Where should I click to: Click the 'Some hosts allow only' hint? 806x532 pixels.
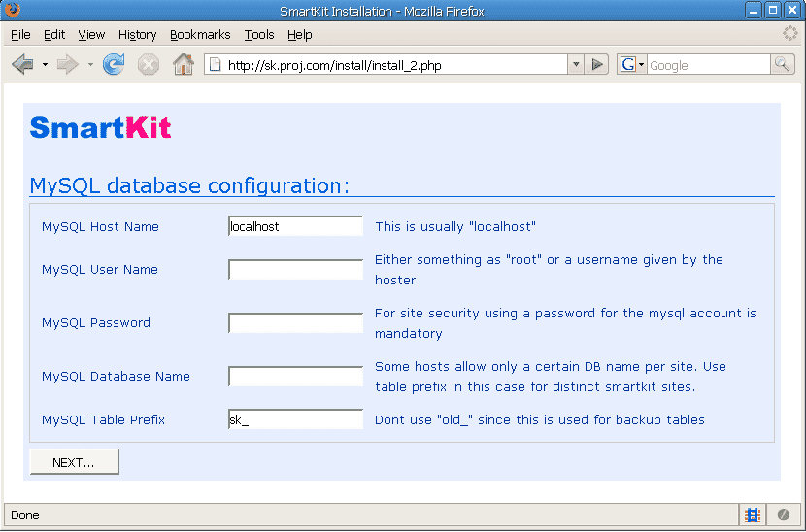(x=551, y=377)
